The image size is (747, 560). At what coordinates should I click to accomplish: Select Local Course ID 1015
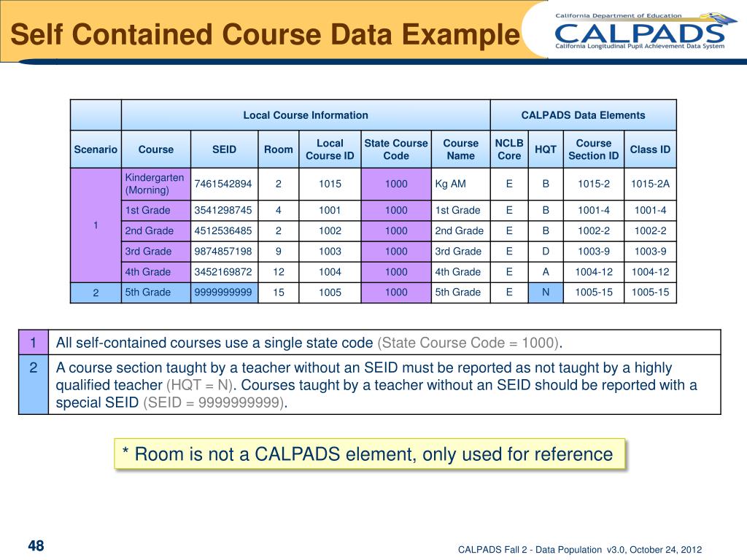pos(330,184)
